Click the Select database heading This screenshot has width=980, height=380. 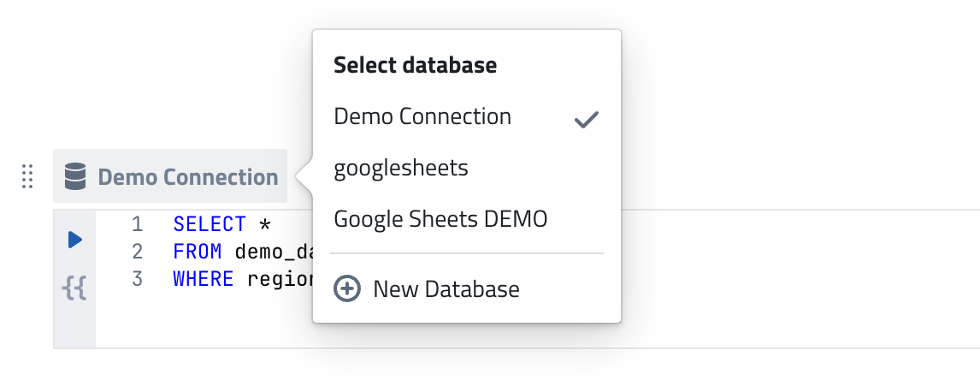pos(415,64)
